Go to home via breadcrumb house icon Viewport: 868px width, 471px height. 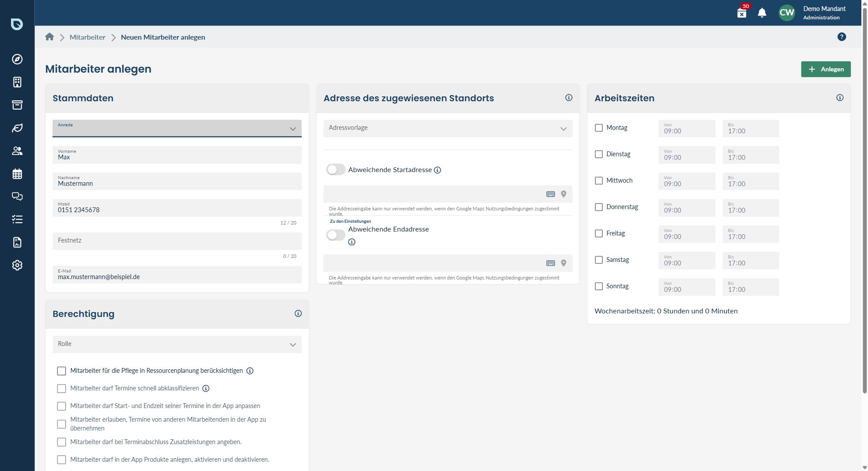49,37
